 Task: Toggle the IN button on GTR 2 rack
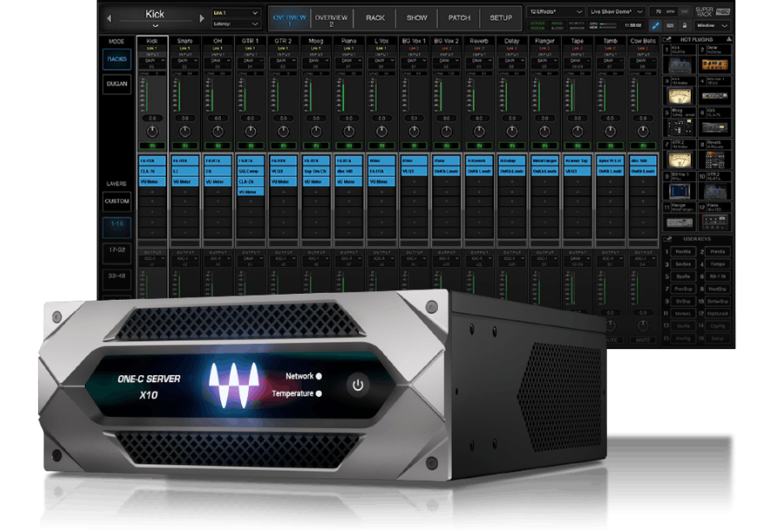pyautogui.click(x=283, y=146)
